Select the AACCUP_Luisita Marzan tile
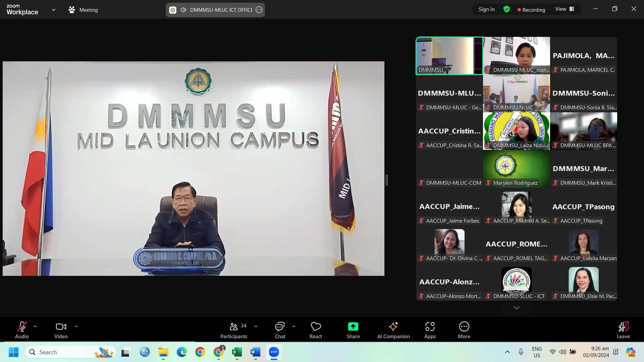Screen dimensions: 644x362 (x=584, y=244)
